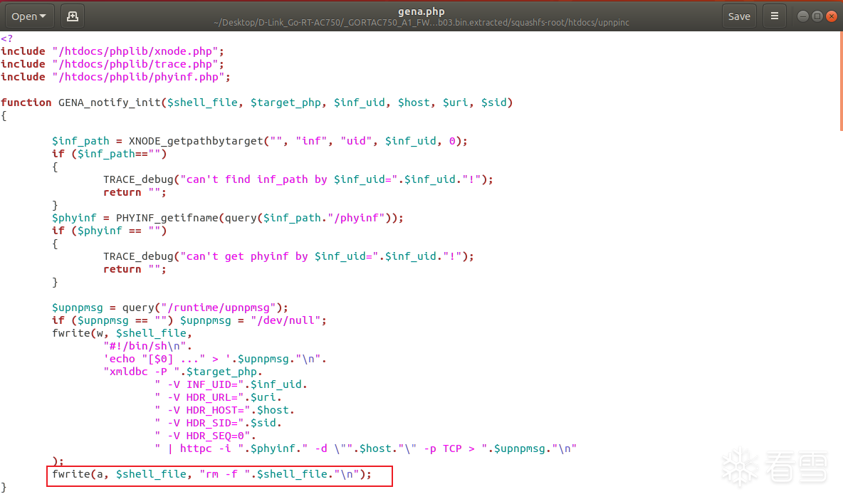
Task: Click the -V HDR_URL= line
Action: pos(219,398)
